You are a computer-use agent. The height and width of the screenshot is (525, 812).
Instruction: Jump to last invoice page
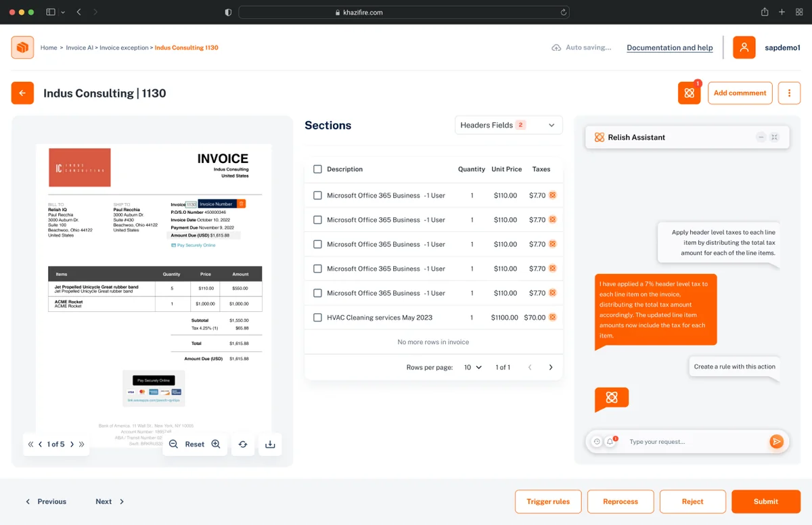(x=82, y=444)
